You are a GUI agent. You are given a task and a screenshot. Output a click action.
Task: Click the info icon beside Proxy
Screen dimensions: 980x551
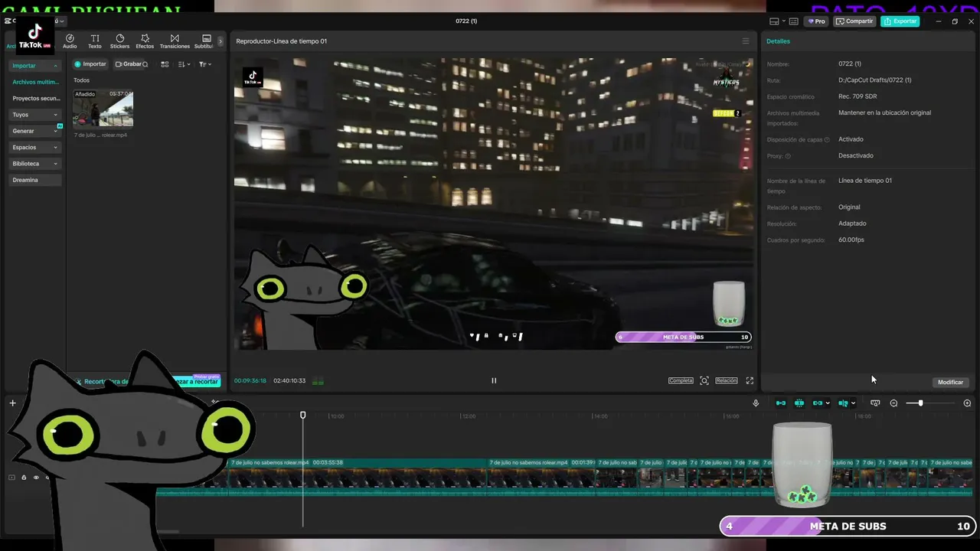pos(788,156)
